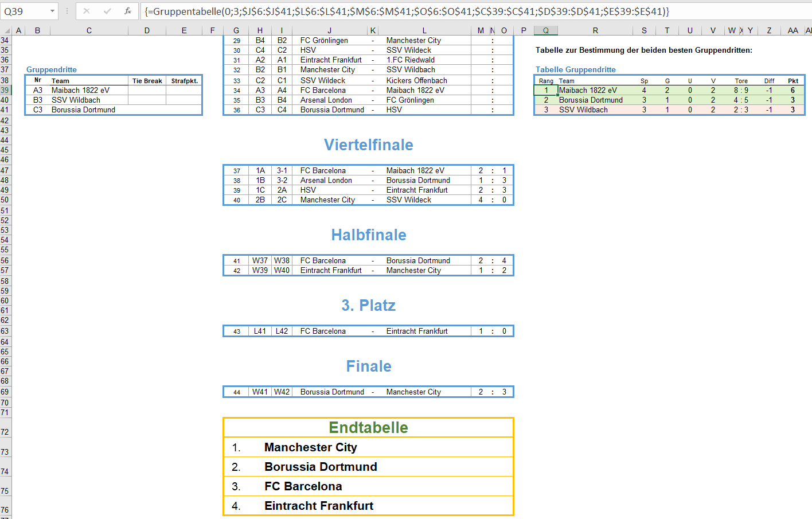The height and width of the screenshot is (519, 812).
Task: Click the 'Gruppendritte' heading
Action: [x=52, y=69]
